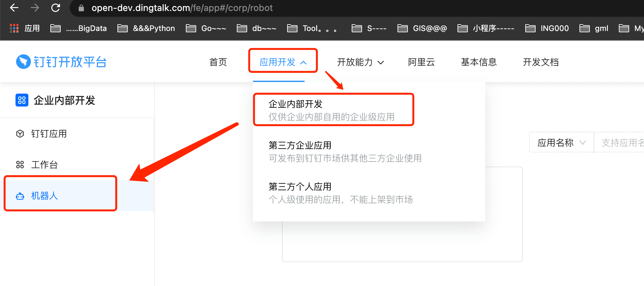The width and height of the screenshot is (644, 286).
Task: Open the 开发文档 link
Action: 540,62
